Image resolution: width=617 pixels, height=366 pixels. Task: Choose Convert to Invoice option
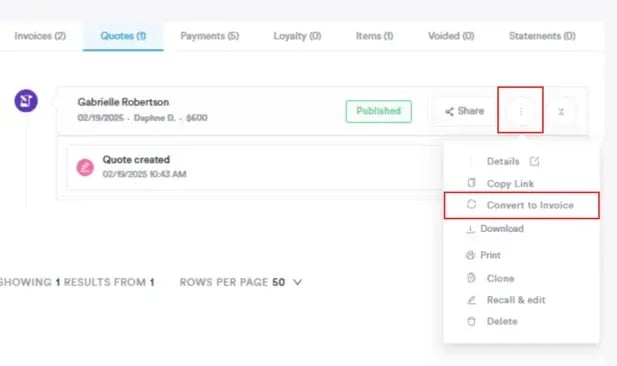click(x=522, y=205)
